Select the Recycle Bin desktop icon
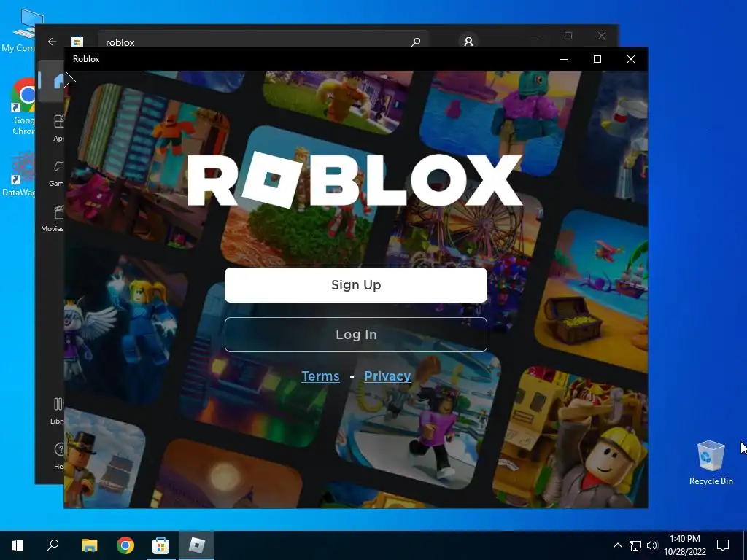The width and height of the screenshot is (747, 560). 711,463
